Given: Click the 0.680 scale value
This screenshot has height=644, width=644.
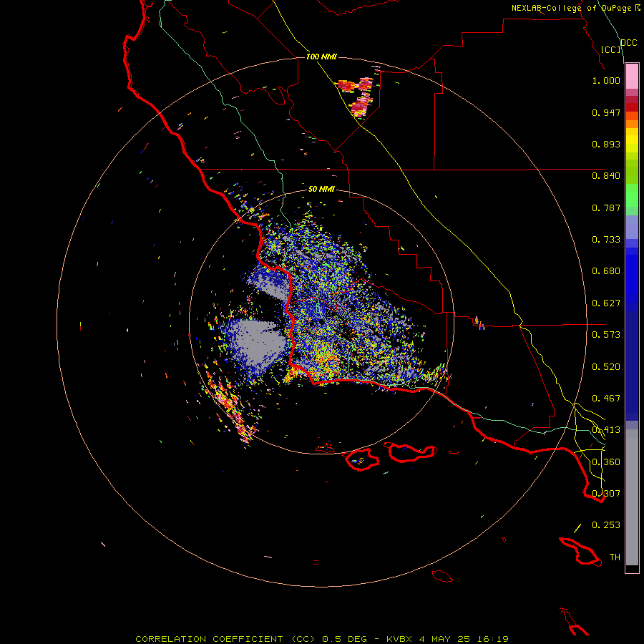Looking at the screenshot, I should (606, 271).
